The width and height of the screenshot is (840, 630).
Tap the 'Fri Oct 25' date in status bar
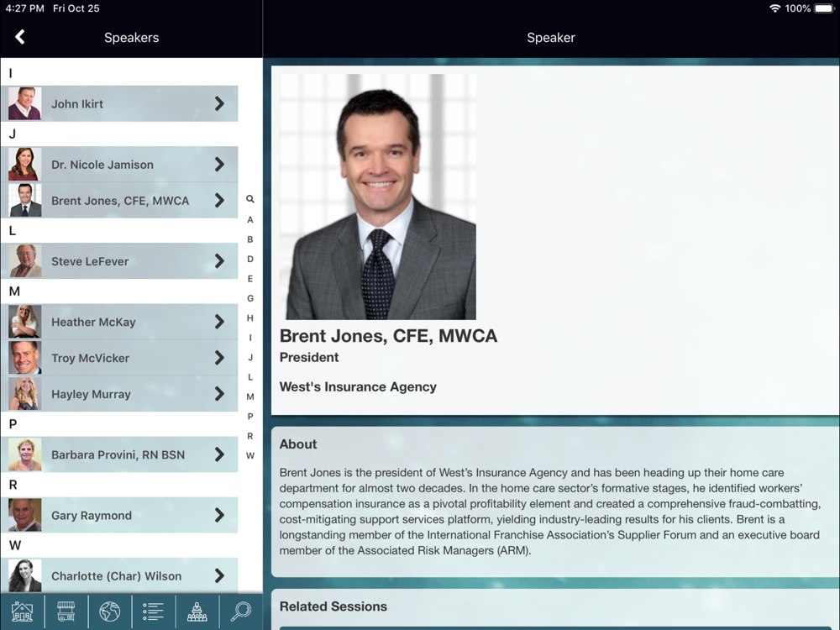[x=76, y=8]
